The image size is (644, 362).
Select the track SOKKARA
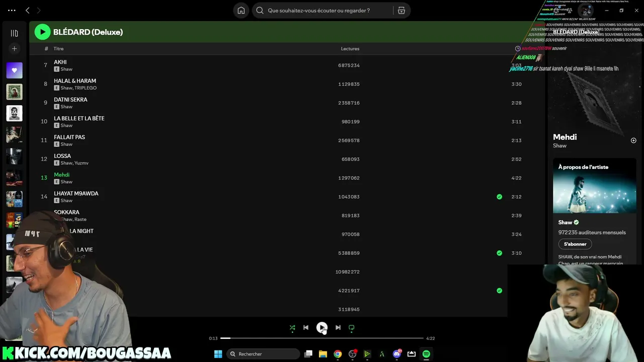66,212
